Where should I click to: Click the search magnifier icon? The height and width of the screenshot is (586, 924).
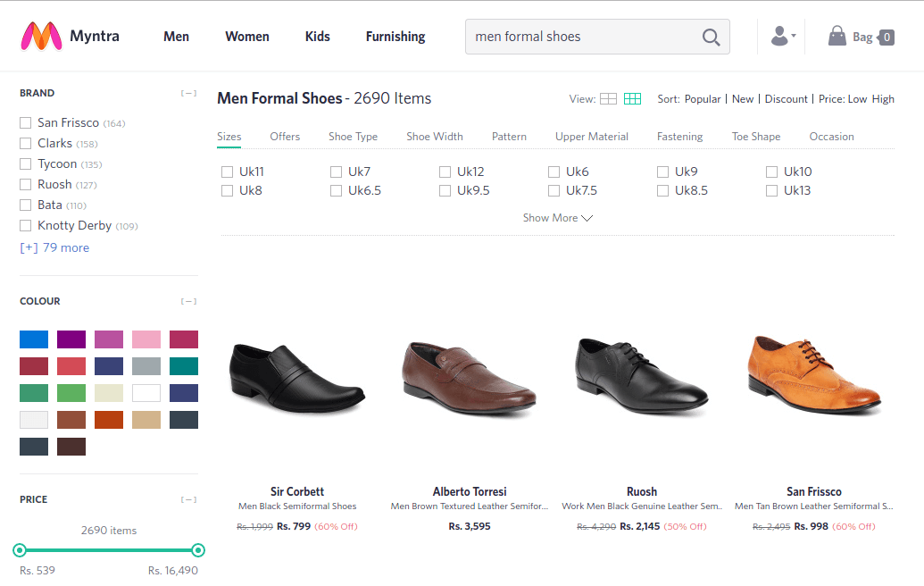point(712,38)
